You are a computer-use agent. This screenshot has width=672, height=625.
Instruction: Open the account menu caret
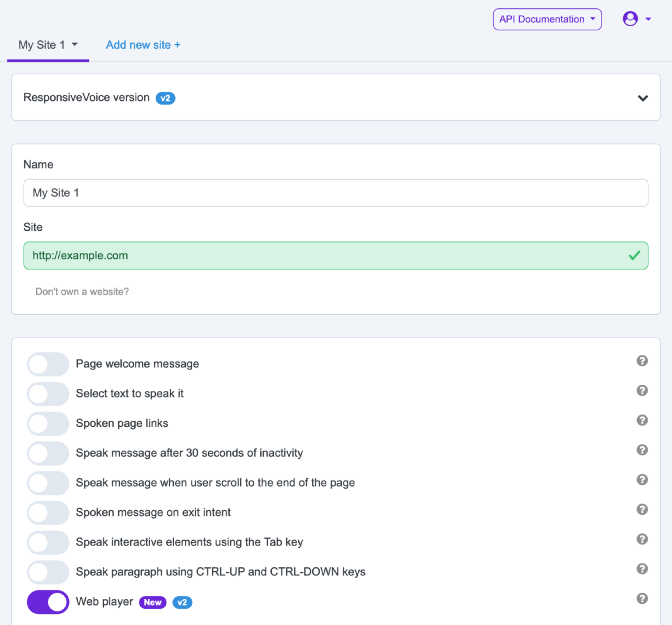tap(648, 19)
